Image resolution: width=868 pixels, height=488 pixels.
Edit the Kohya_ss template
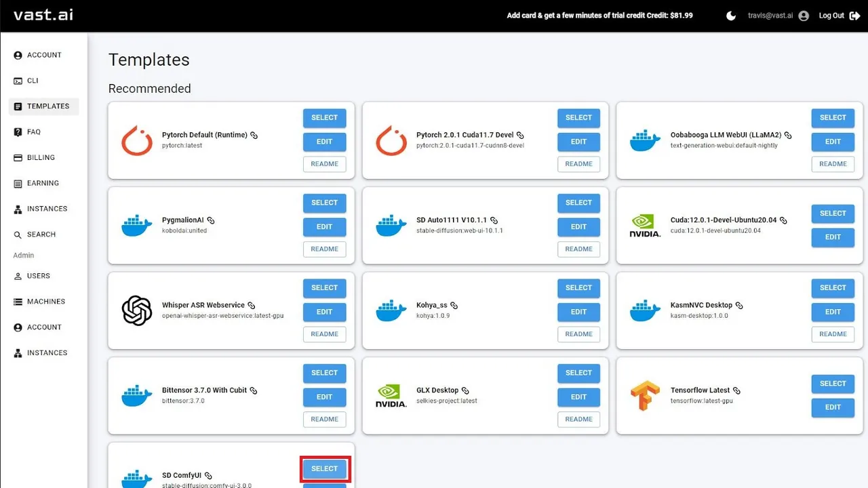click(579, 312)
